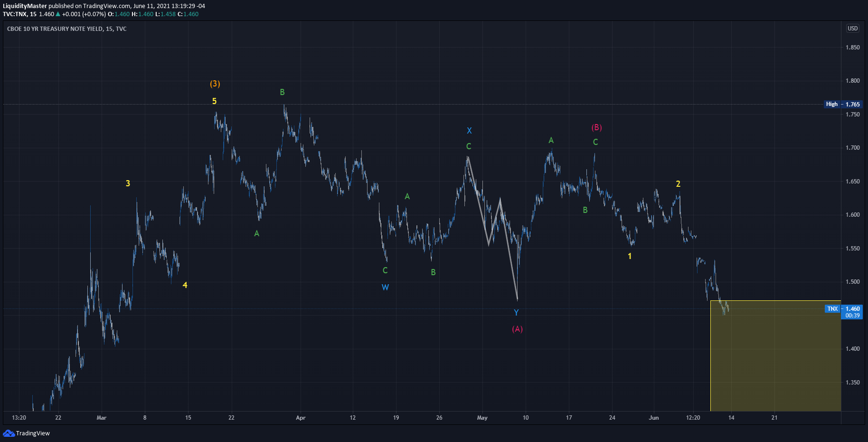Click the 26 date label on time axis

coord(439,418)
